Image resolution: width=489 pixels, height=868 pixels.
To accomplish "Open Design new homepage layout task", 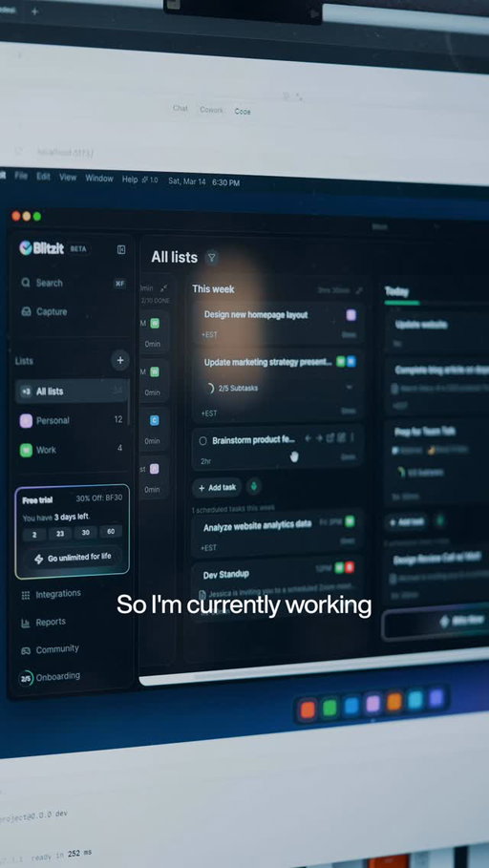I will [278, 324].
